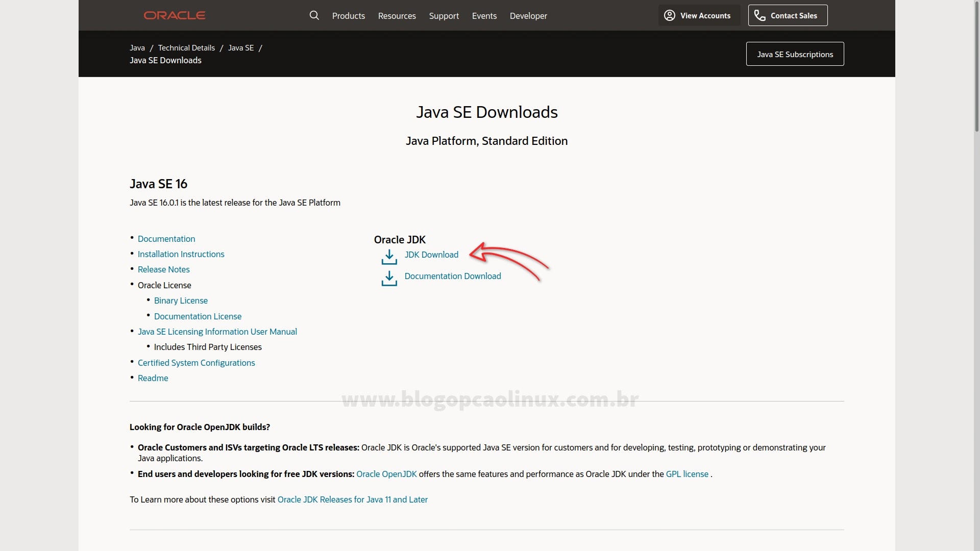Follow the GPL license link

[687, 474]
